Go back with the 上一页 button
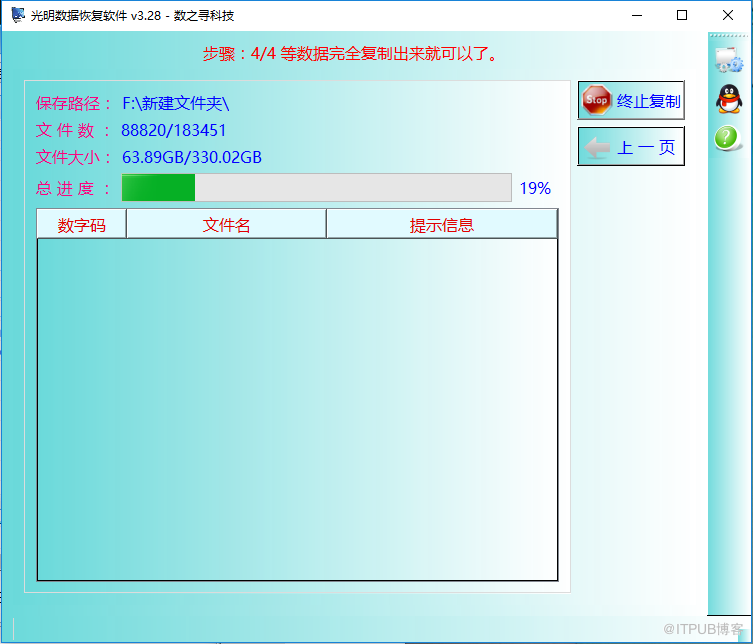Image resolution: width=753 pixels, height=644 pixels. pos(631,146)
